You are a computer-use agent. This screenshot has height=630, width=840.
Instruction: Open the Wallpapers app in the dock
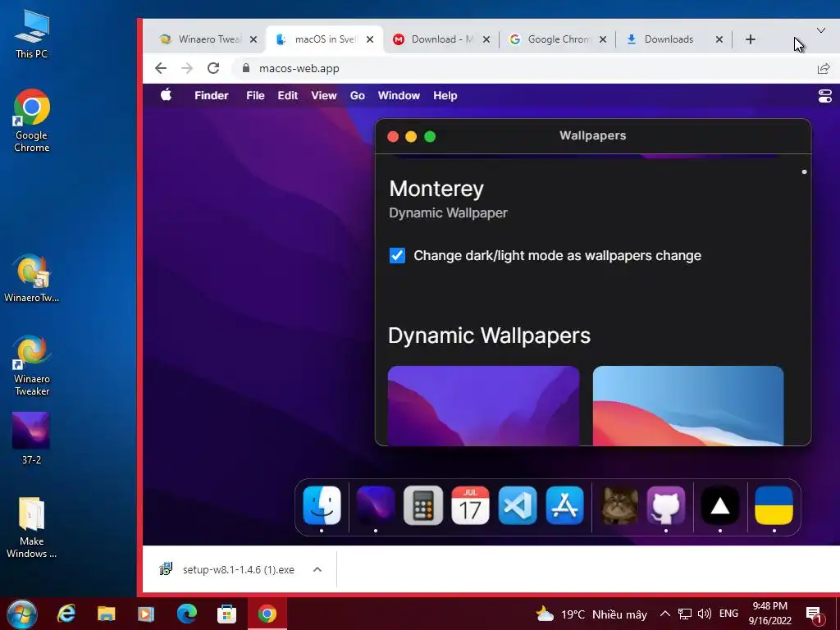tap(376, 505)
